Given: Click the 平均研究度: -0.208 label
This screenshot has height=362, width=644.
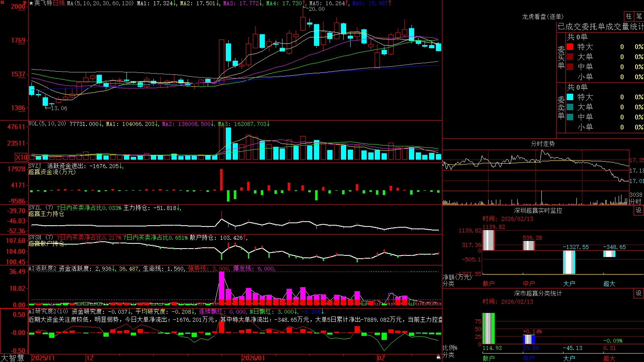Looking at the screenshot, I should [x=163, y=312].
